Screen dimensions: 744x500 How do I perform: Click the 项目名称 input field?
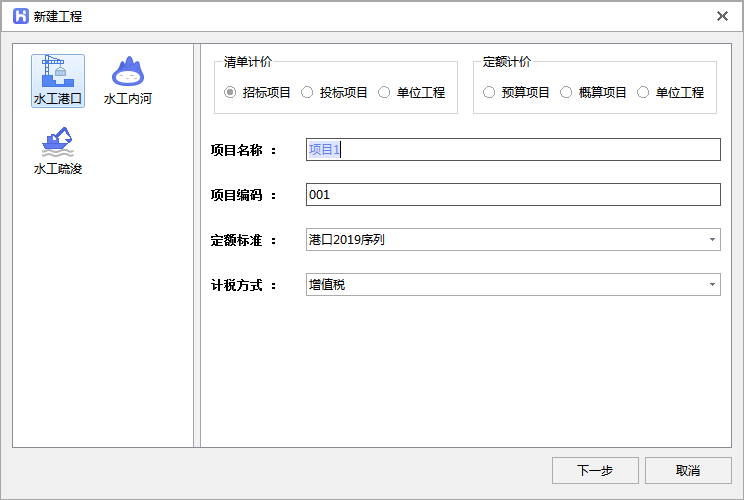[x=513, y=149]
